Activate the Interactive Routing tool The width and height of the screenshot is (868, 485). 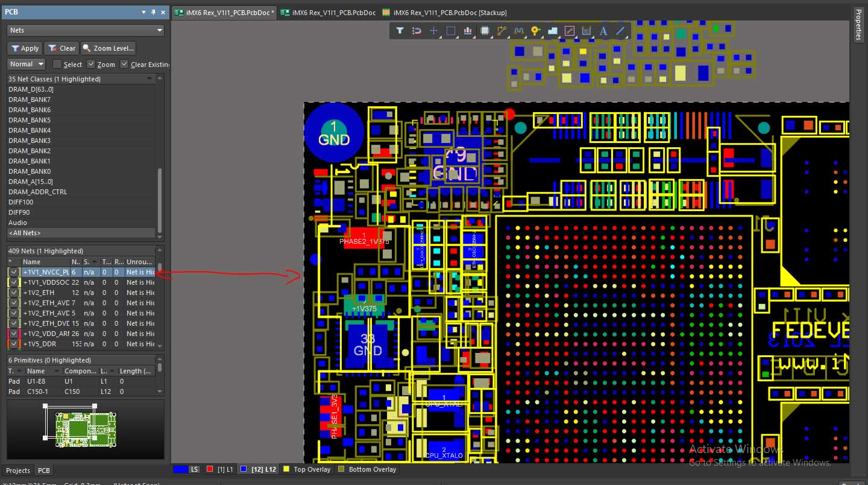coord(502,30)
